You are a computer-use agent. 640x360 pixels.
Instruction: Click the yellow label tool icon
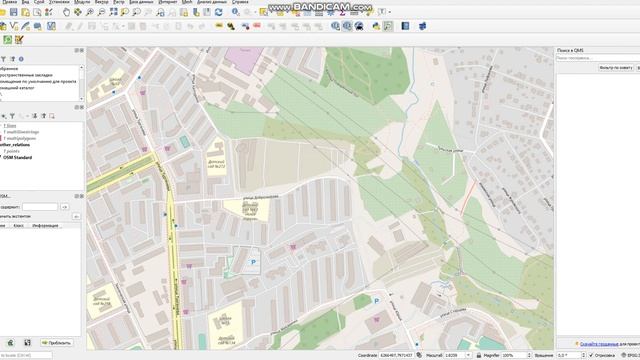click(x=219, y=26)
